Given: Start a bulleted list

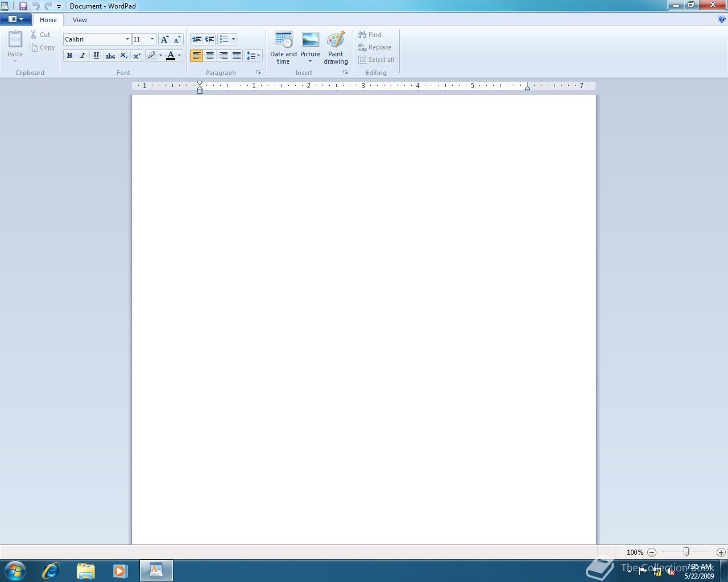Looking at the screenshot, I should (x=224, y=39).
